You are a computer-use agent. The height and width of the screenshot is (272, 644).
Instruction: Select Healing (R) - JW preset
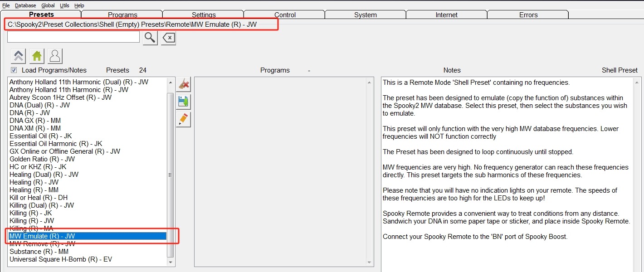[34, 182]
